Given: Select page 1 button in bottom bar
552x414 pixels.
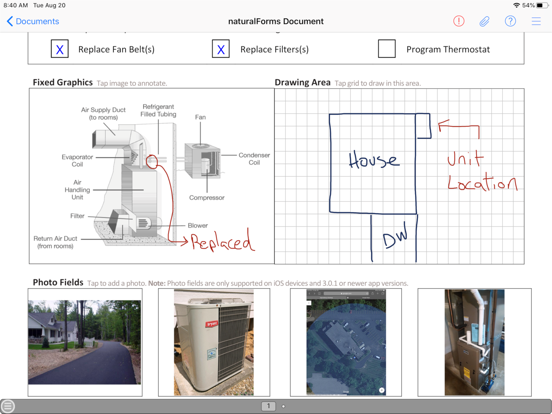Looking at the screenshot, I should [x=268, y=406].
